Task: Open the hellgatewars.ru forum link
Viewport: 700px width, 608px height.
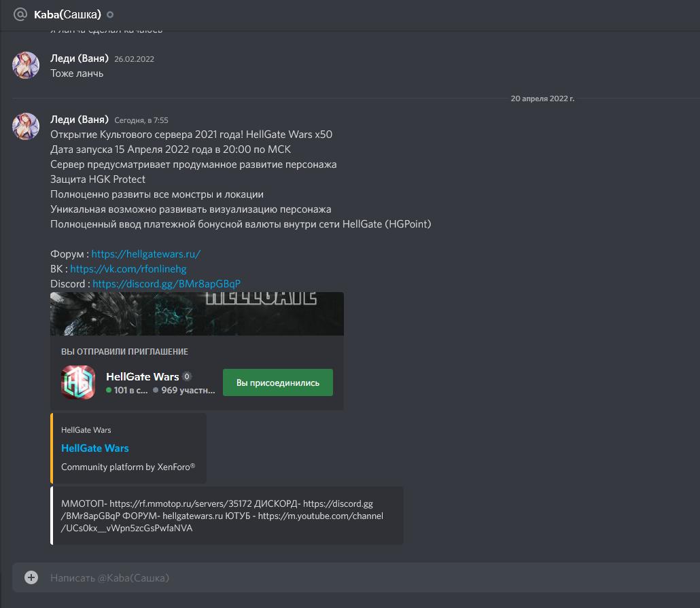Action: [146, 254]
